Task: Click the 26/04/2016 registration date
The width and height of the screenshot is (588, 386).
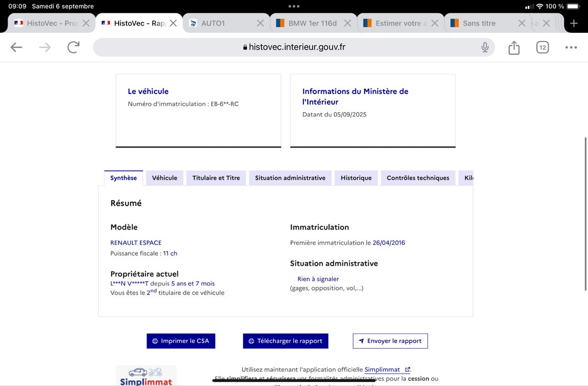Action: coord(389,242)
